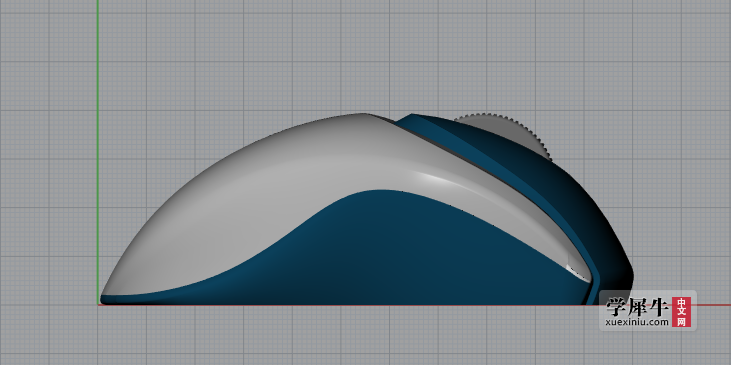Image resolution: width=731 pixels, height=365 pixels.
Task: Click the peak of the mouse's gray shell
Action: pyautogui.click(x=361, y=115)
